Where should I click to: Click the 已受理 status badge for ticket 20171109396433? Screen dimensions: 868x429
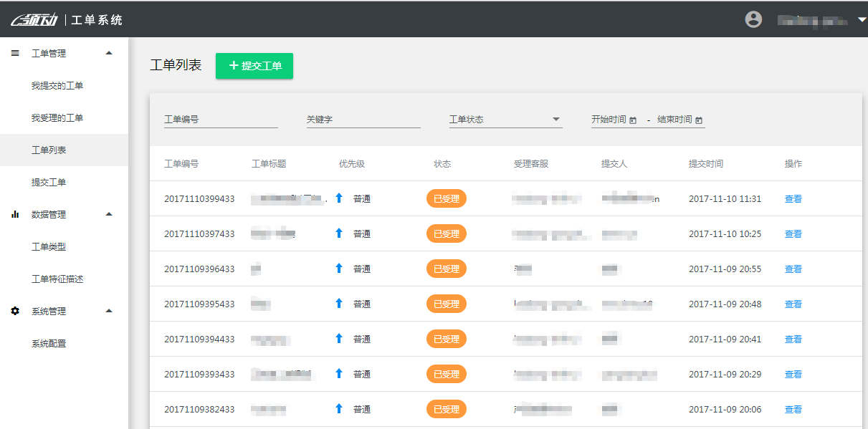446,269
